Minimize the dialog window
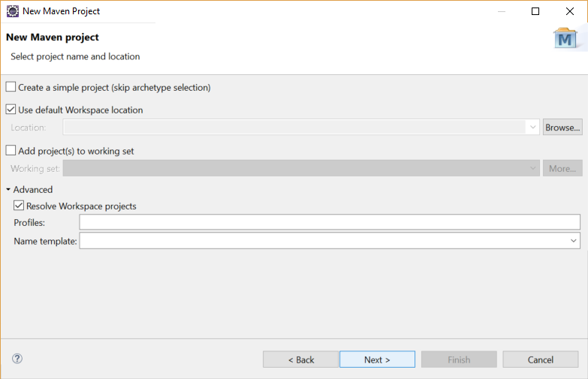 pyautogui.click(x=502, y=11)
